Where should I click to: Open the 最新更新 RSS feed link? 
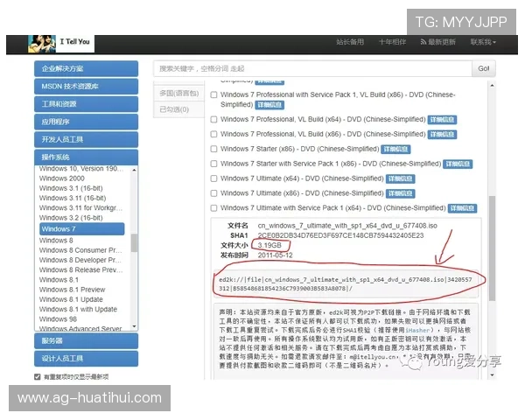[x=438, y=42]
